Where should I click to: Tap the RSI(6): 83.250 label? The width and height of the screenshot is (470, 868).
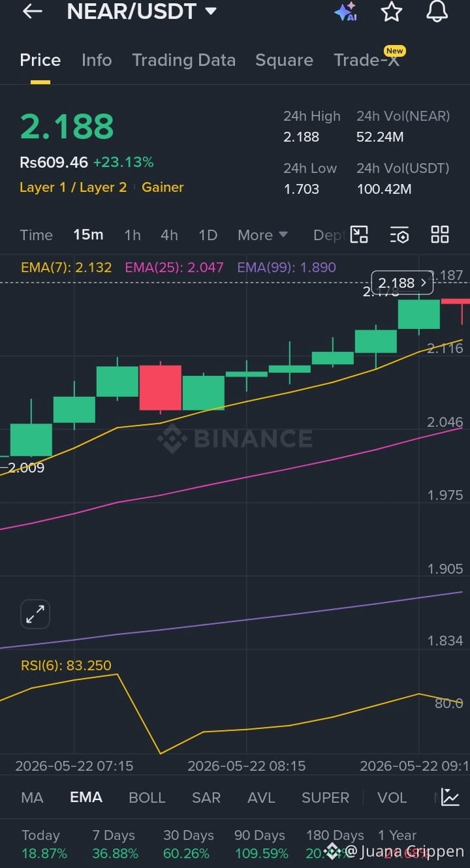click(66, 666)
